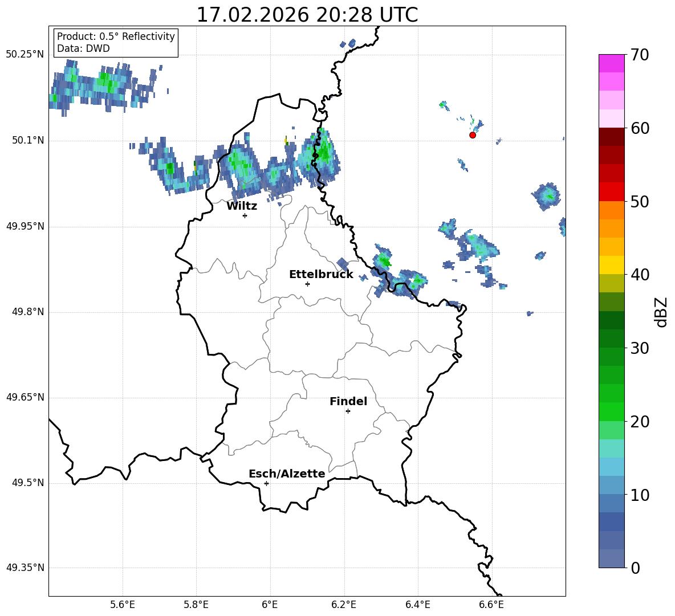
Task: Click the 5.8°E longitude label
Action: pyautogui.click(x=196, y=605)
